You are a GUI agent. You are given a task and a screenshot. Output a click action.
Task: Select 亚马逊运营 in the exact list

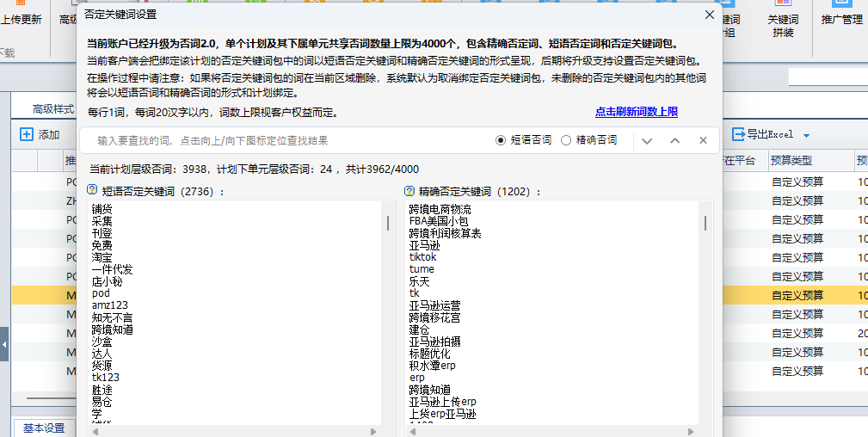[x=434, y=305]
